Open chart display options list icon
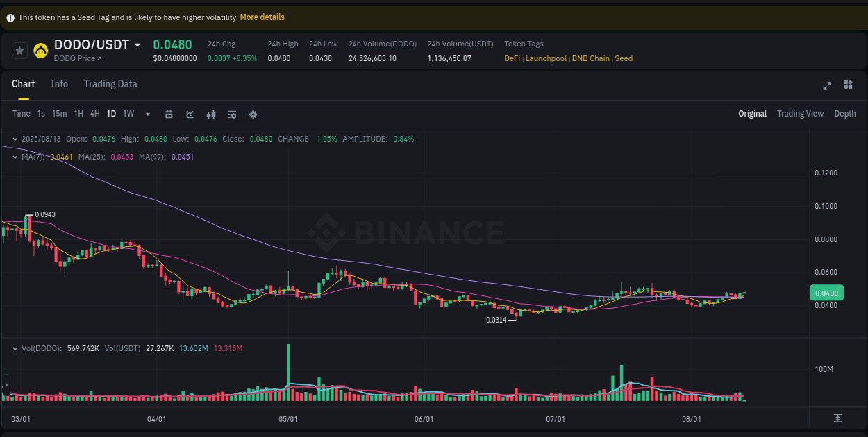Viewport: 868px width, 437px height. tap(232, 114)
